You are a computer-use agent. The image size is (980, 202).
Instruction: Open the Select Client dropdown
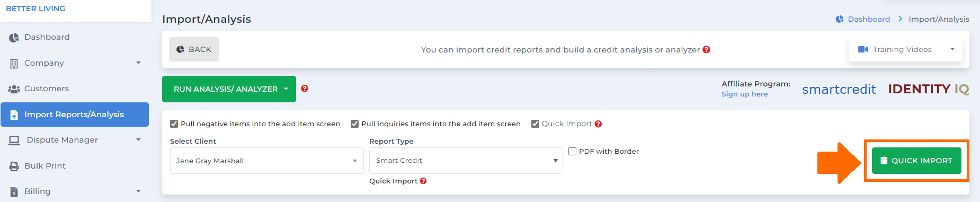pyautogui.click(x=266, y=161)
